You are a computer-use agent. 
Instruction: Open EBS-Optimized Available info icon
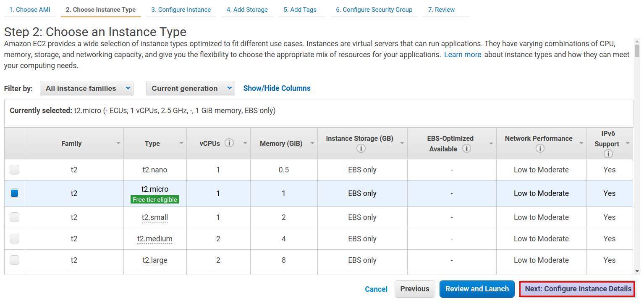466,148
